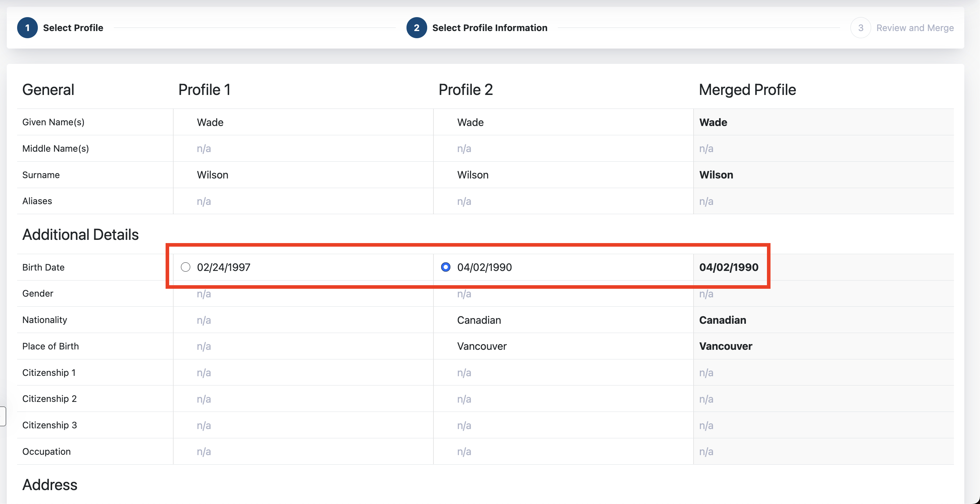This screenshot has width=980, height=504.
Task: Click merged profile surname Wilson
Action: pos(716,175)
